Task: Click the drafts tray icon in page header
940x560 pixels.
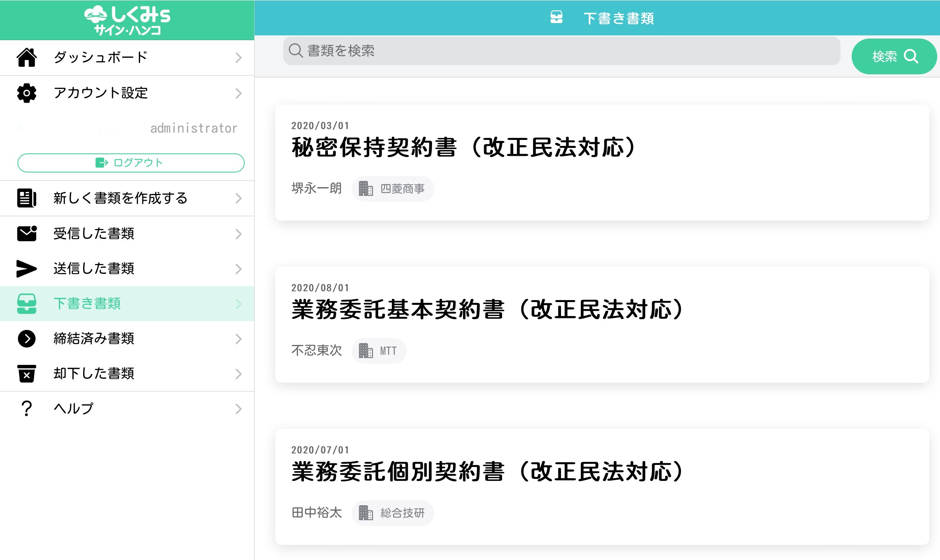Action: (x=557, y=17)
